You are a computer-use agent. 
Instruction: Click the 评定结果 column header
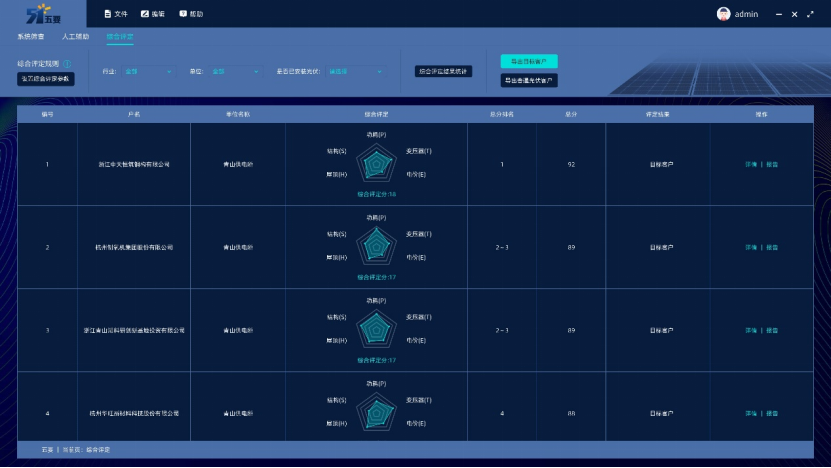[658, 114]
